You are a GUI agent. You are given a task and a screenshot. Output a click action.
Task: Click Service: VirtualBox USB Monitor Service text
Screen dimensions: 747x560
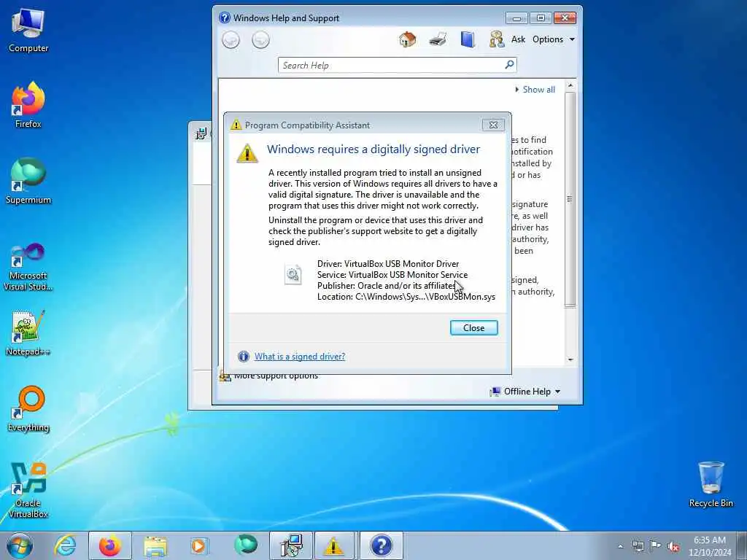[x=392, y=275]
